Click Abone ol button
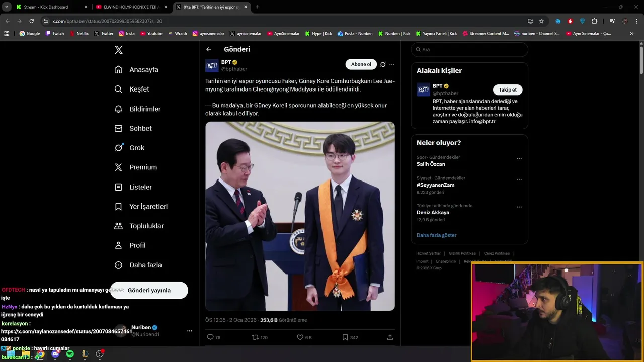Image resolution: width=644 pixels, height=362 pixels. 361,64
